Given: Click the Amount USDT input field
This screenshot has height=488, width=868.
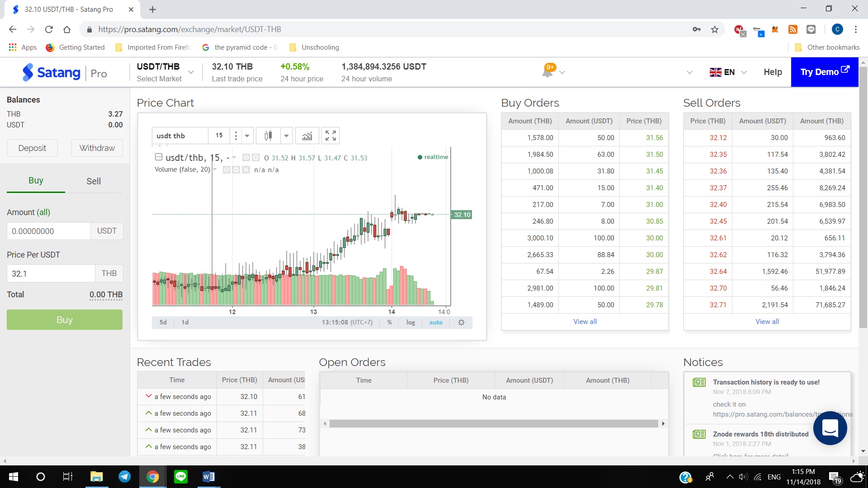Looking at the screenshot, I should (49, 231).
